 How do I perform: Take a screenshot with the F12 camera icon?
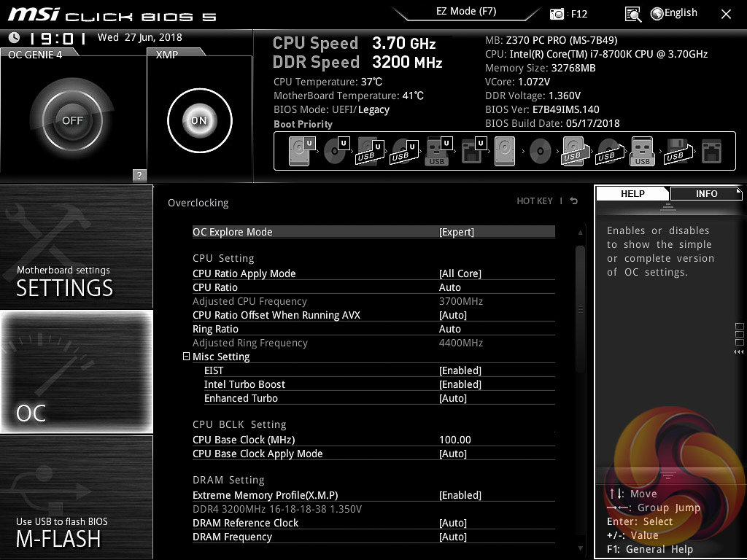[557, 14]
